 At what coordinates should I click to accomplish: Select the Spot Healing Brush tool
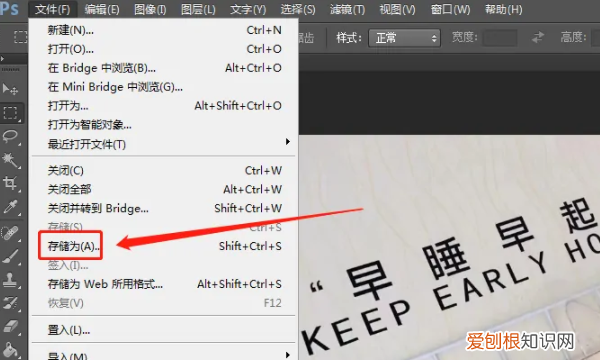[10, 233]
